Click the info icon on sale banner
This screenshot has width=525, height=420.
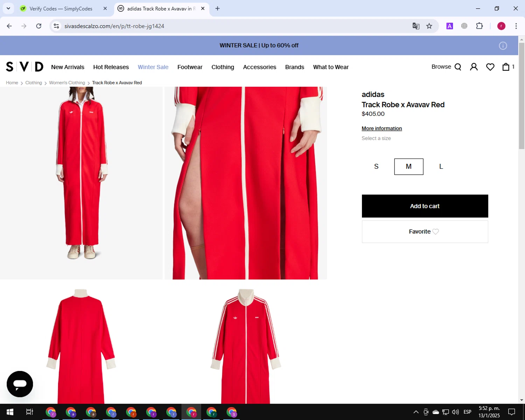pos(503,45)
